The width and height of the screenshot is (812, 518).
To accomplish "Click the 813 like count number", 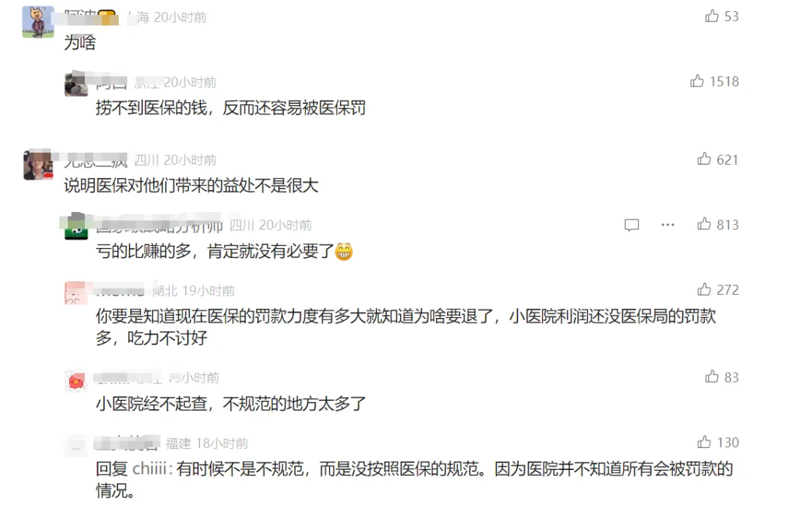I will (728, 225).
